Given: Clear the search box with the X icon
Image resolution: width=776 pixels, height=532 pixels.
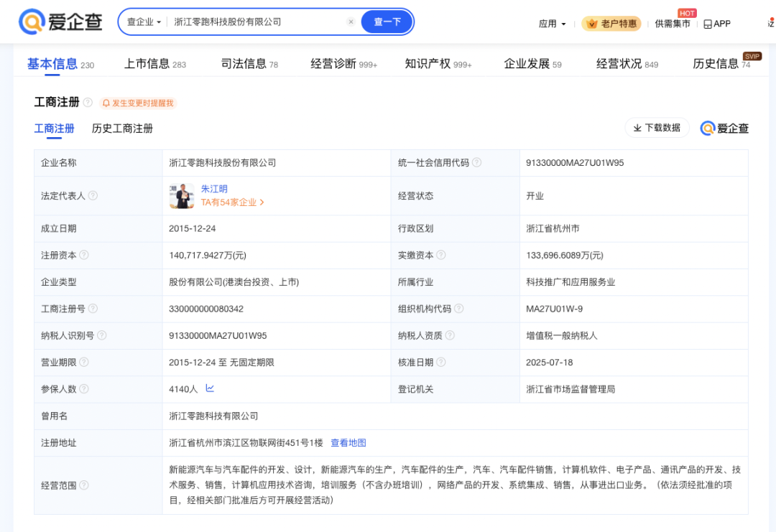Looking at the screenshot, I should click(x=351, y=22).
